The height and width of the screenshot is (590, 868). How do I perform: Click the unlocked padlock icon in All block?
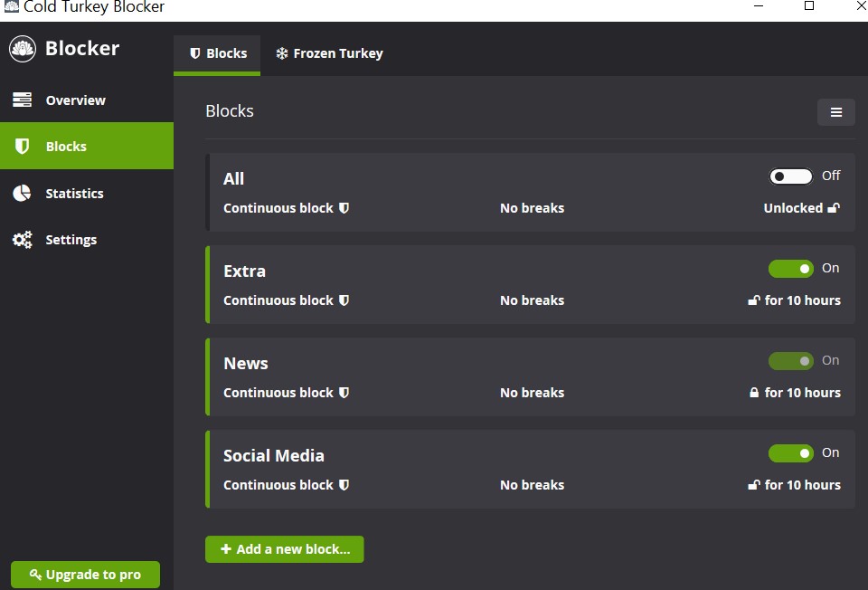coord(834,208)
